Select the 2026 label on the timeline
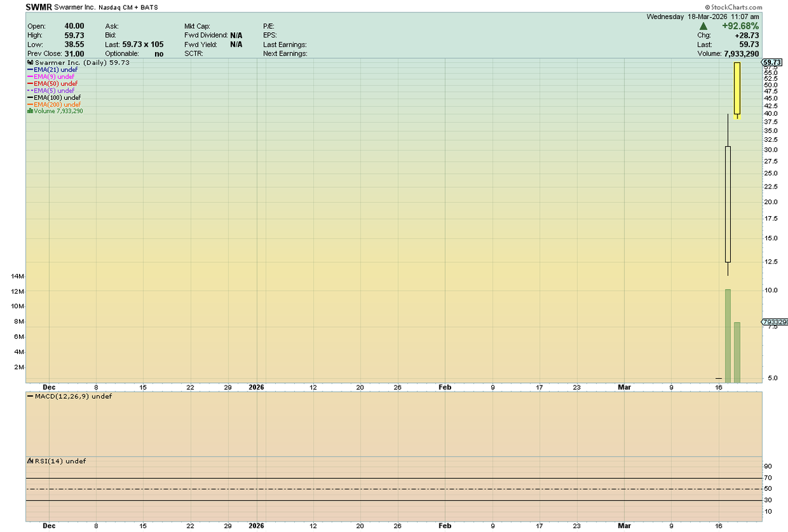Image resolution: width=788 pixels, height=532 pixels. pyautogui.click(x=255, y=388)
